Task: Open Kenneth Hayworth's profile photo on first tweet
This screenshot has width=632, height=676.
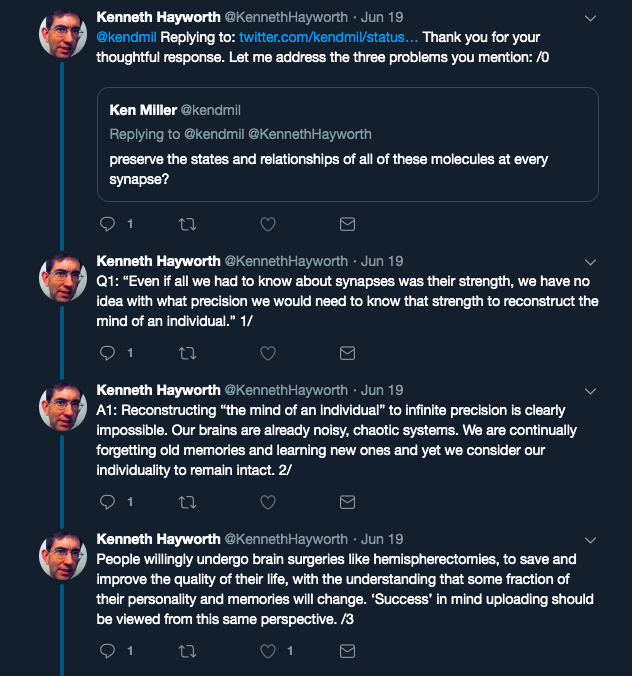Action: point(63,34)
